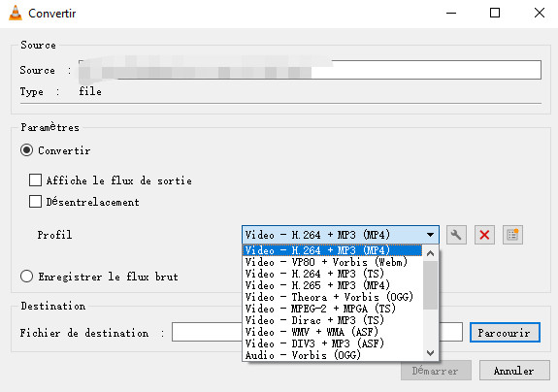Choose highlighted Video - H.264 + MP3 (MP4) list entry
This screenshot has height=392, width=558.
coord(333,250)
